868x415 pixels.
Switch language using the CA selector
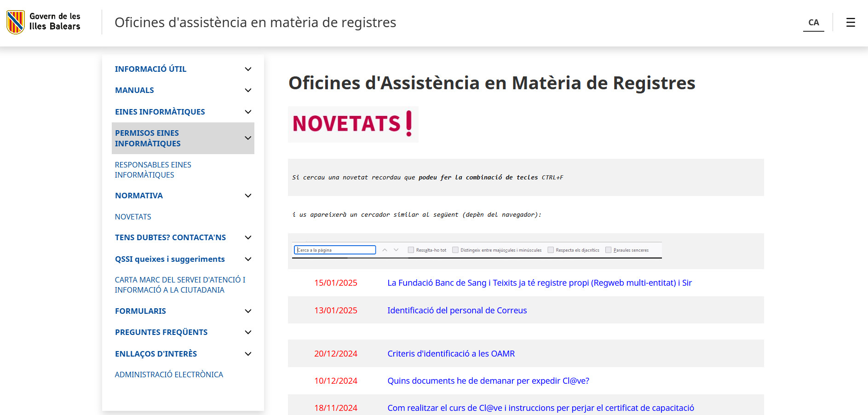pyautogui.click(x=813, y=22)
